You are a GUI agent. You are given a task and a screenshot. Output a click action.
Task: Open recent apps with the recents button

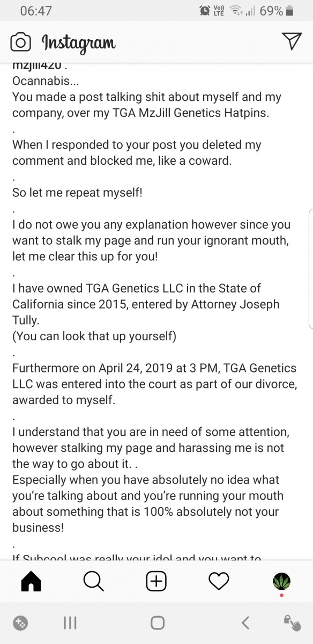[x=70, y=623]
